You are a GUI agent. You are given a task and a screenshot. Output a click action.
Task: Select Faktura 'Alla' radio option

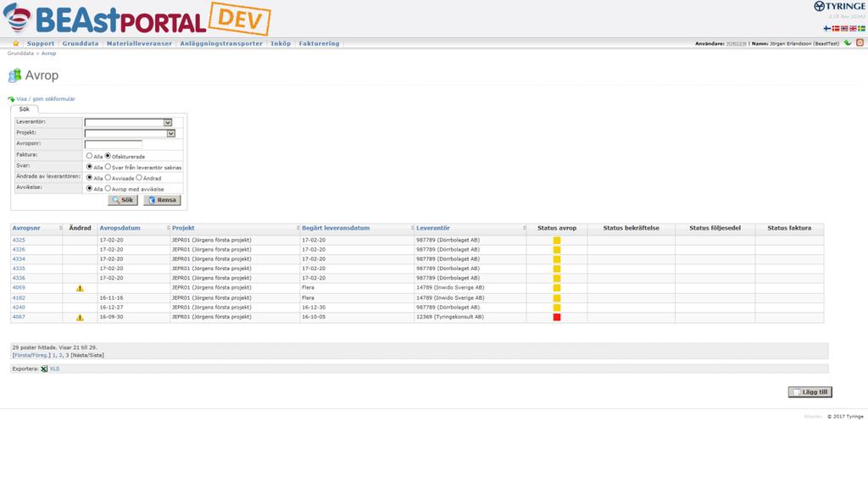pyautogui.click(x=89, y=156)
